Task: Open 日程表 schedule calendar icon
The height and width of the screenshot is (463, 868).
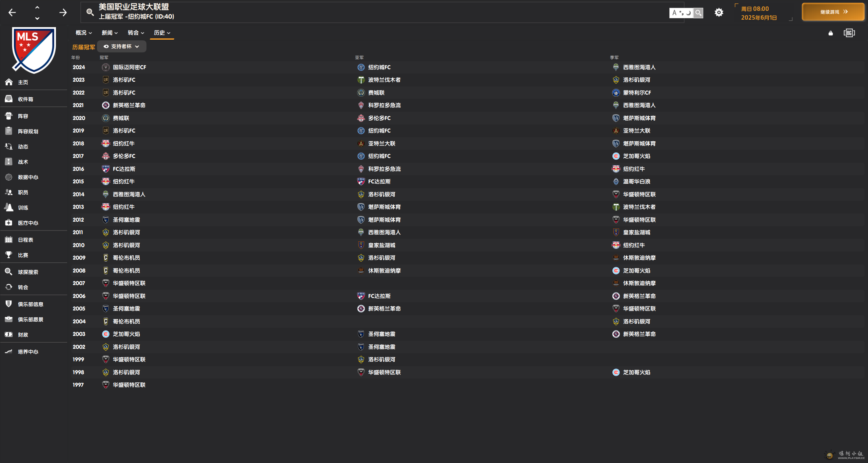Action: [9, 240]
